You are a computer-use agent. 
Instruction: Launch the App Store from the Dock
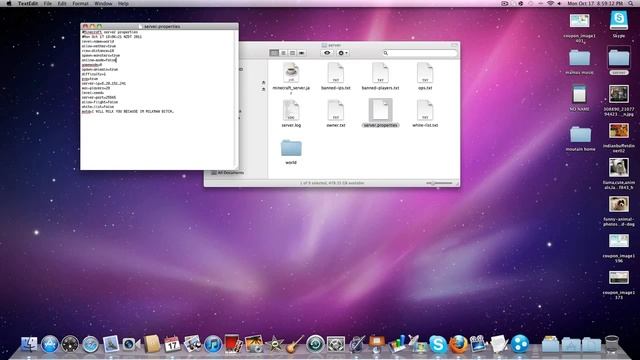[x=50, y=344]
